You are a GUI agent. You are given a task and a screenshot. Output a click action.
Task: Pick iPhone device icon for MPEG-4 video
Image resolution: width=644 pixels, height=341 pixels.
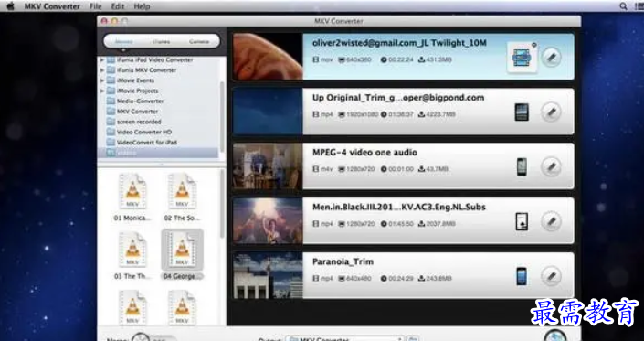tap(522, 166)
